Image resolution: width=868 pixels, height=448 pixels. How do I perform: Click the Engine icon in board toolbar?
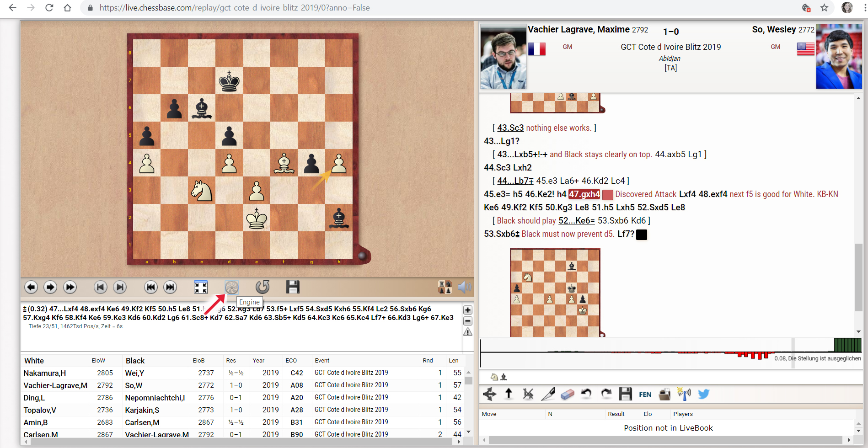coord(232,287)
